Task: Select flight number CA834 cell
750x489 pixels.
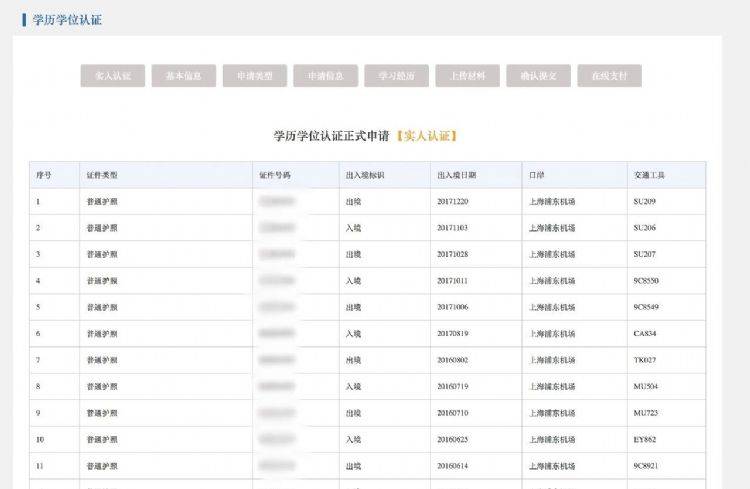Action: pyautogui.click(x=645, y=334)
